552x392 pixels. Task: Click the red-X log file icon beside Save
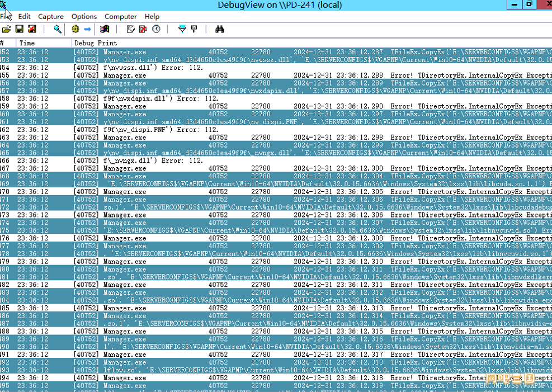(x=32, y=29)
